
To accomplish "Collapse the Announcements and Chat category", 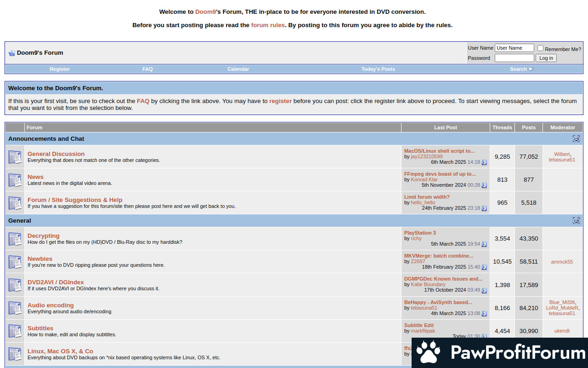I will click(x=576, y=139).
